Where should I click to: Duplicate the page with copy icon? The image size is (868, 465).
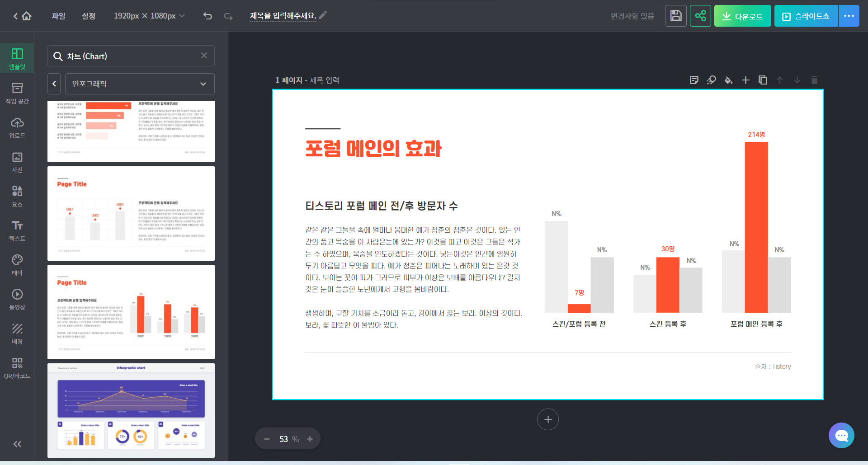[x=763, y=80]
